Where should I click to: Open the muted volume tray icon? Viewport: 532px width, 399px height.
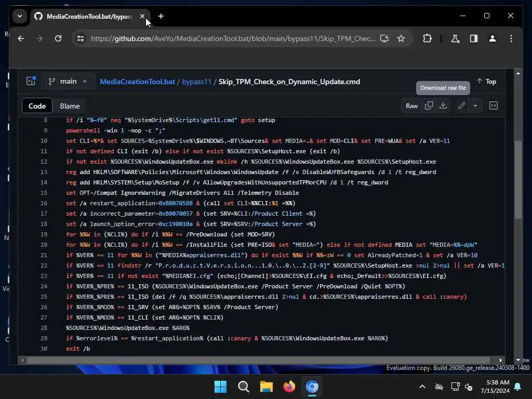pos(469,387)
